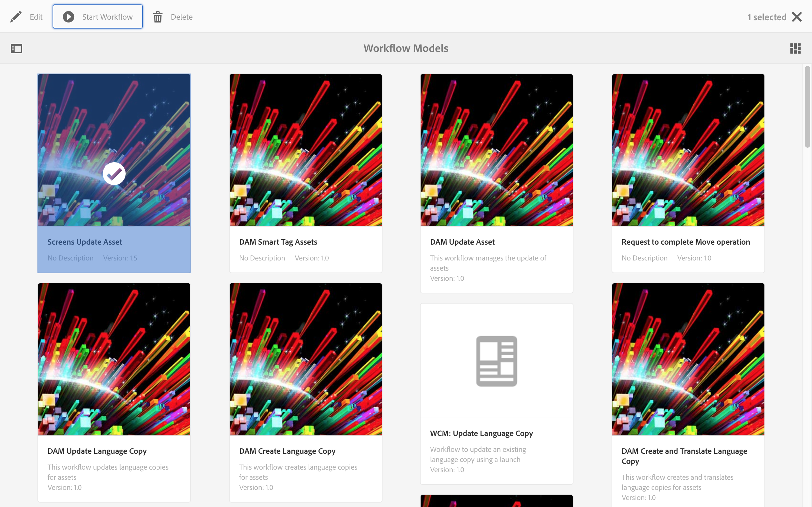Click the WCM: Update Language Copy title text
Image resolution: width=812 pixels, height=507 pixels.
click(x=481, y=433)
